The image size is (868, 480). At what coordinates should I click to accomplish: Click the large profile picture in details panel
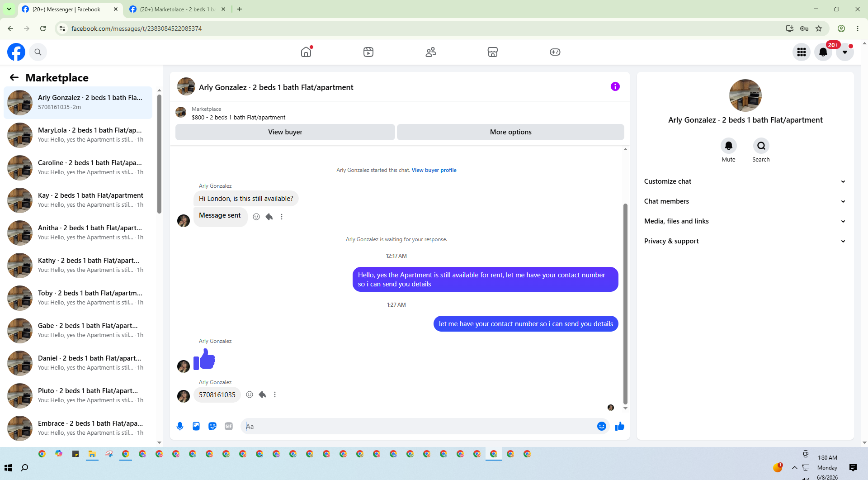click(x=745, y=95)
